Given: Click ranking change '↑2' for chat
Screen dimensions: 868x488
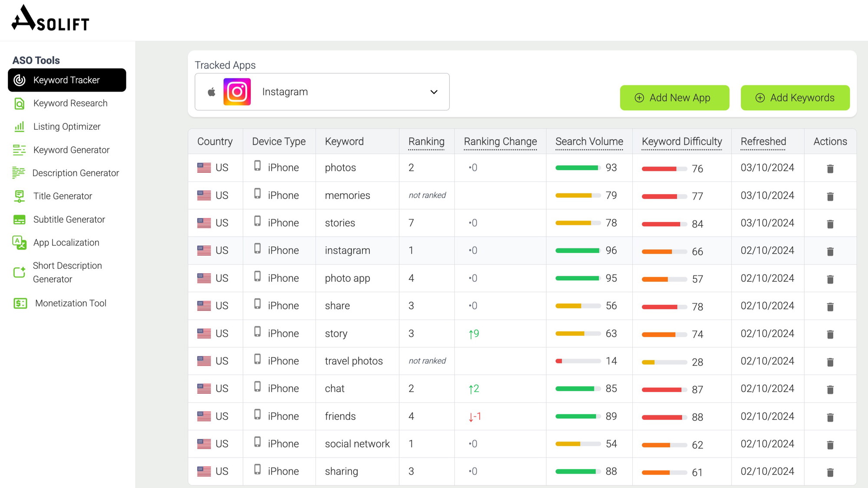Looking at the screenshot, I should coord(473,389).
